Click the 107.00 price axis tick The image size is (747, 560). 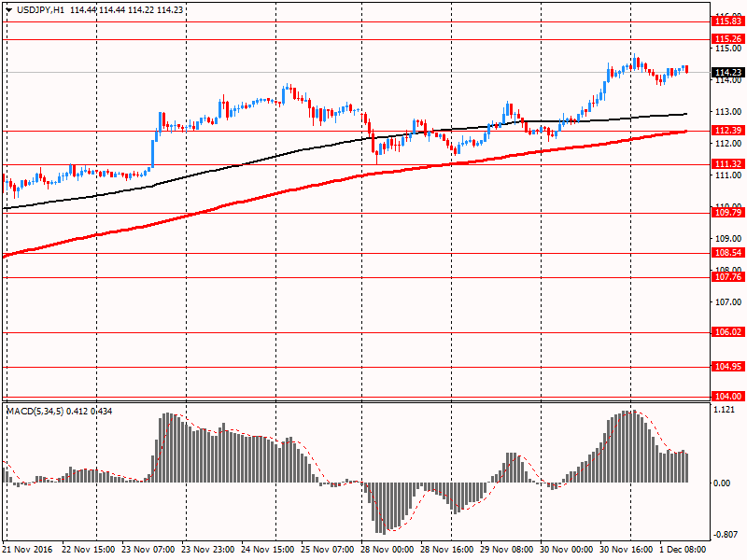point(728,301)
